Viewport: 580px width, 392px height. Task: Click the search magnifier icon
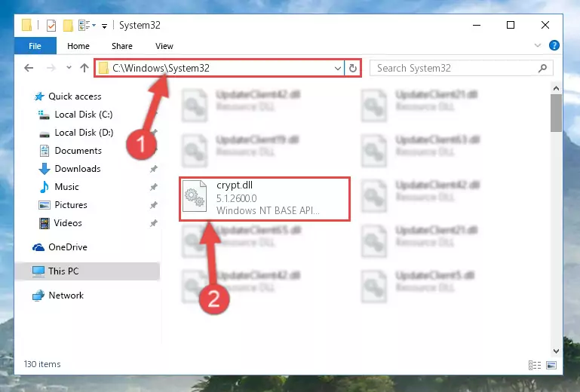(x=542, y=68)
